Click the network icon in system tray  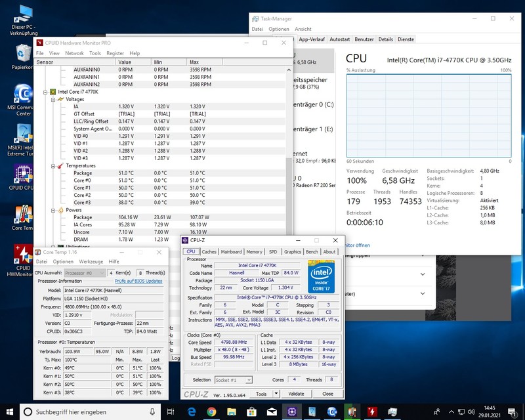pos(461,411)
